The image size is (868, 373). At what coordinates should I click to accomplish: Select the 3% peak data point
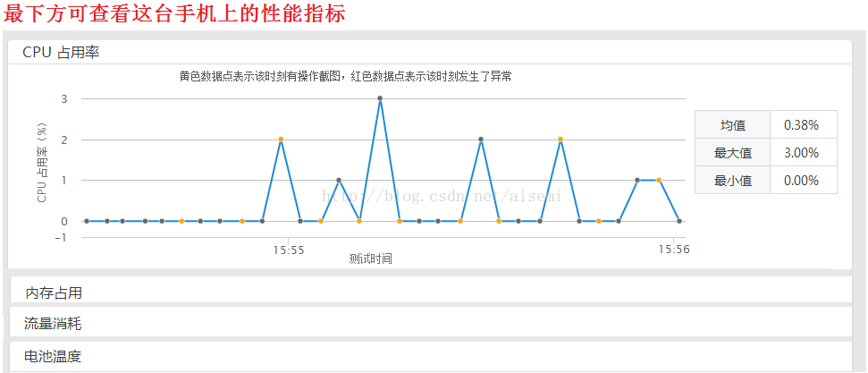pos(380,98)
